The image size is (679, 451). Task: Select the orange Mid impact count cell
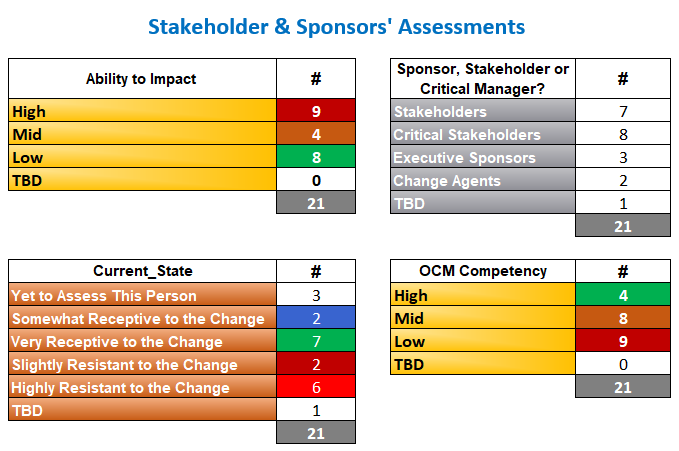click(316, 133)
